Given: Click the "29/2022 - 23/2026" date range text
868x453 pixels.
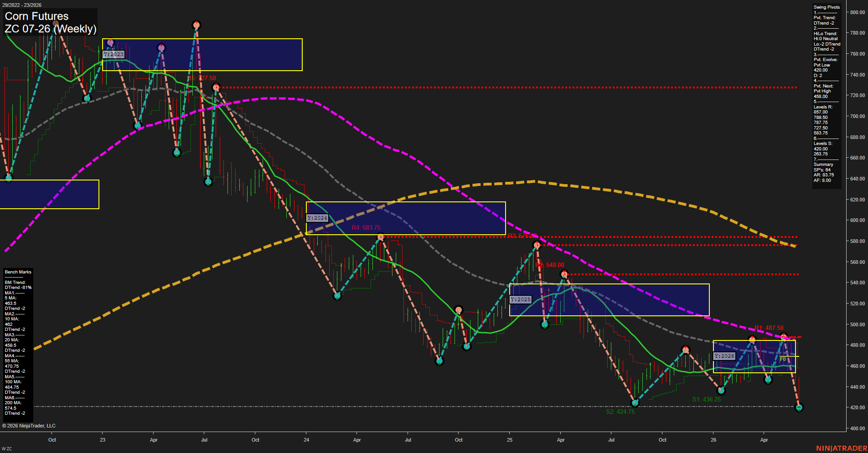Looking at the screenshot, I should (x=21, y=5).
